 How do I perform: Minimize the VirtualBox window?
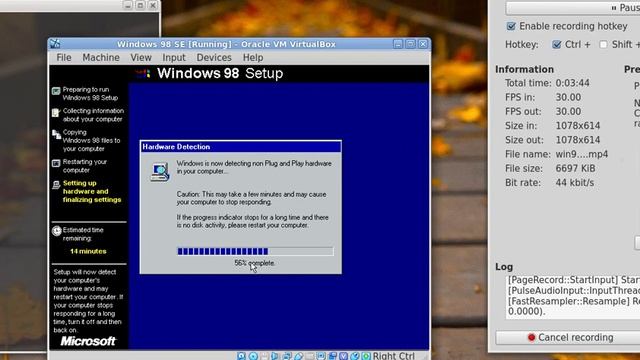point(398,44)
